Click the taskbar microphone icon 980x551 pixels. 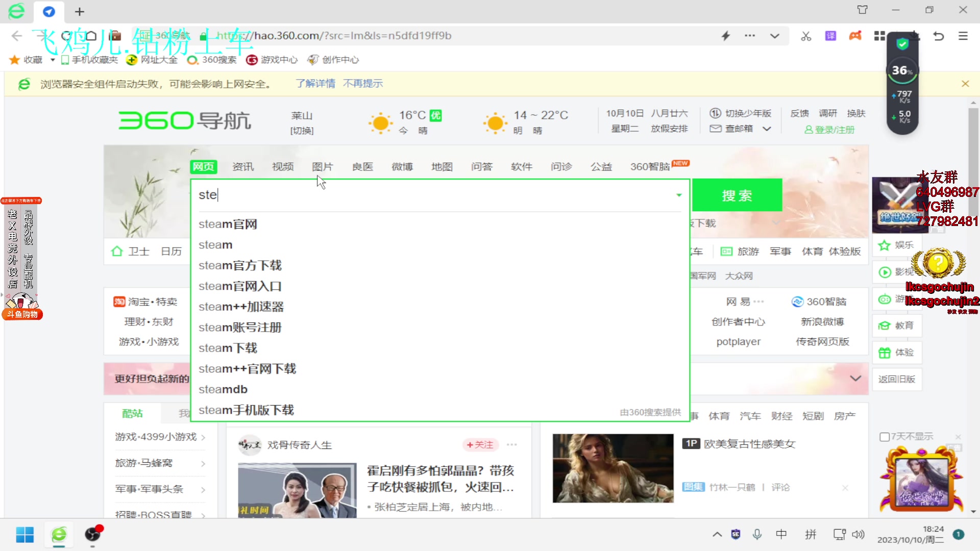pos(757,535)
